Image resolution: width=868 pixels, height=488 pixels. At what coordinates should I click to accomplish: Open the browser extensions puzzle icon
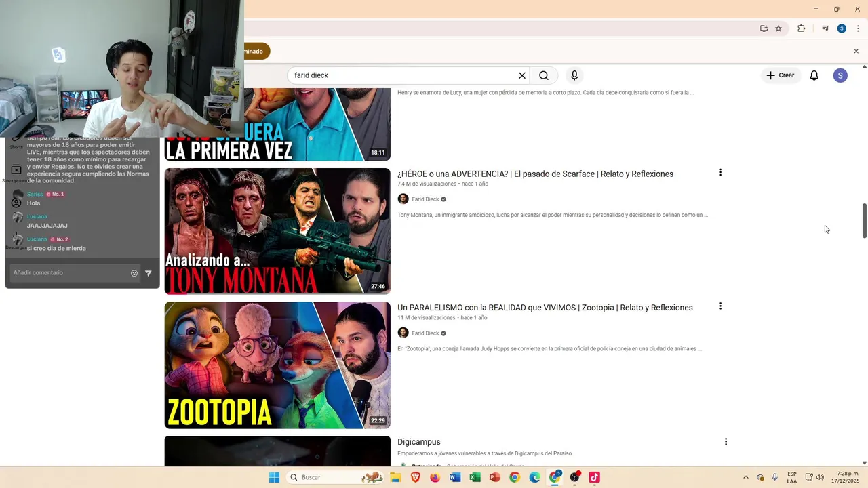[801, 28]
